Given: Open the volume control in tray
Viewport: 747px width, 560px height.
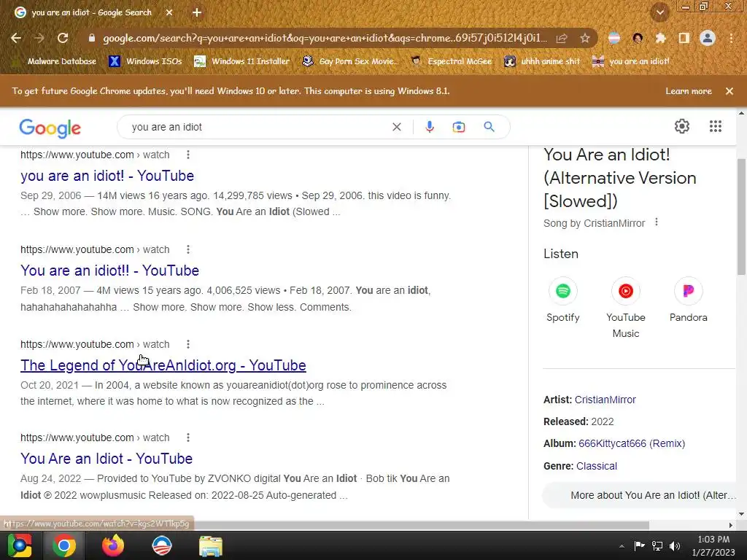Looking at the screenshot, I should (x=674, y=545).
